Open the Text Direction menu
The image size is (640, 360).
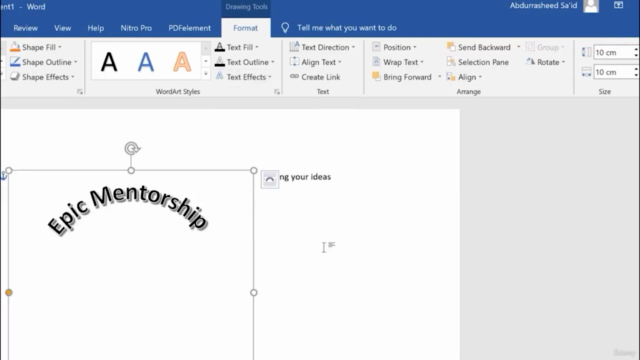tap(322, 47)
